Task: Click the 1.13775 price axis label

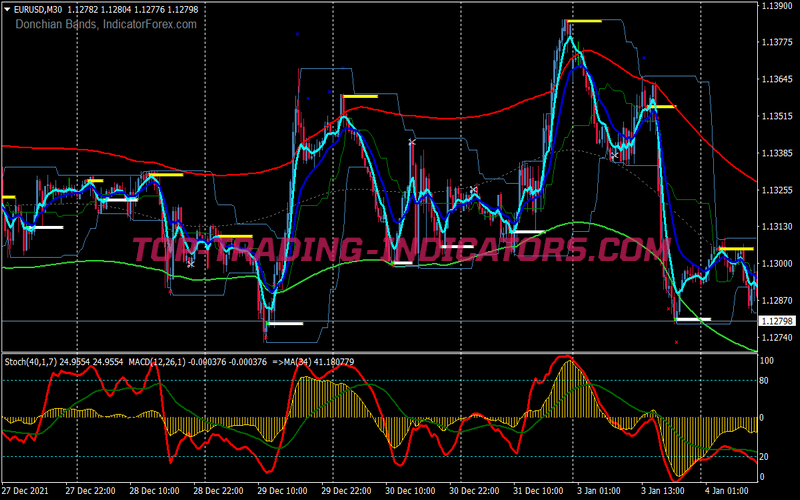Action: [x=776, y=42]
